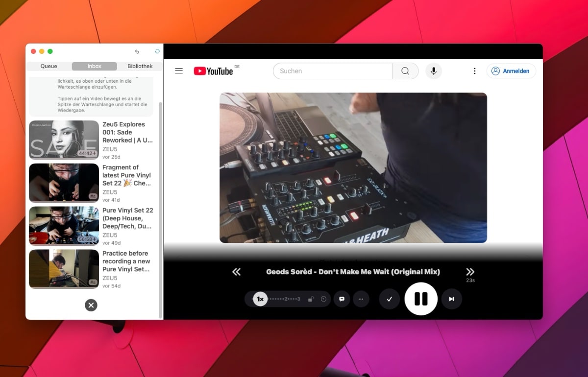The image size is (588, 377).
Task: Click the title "Pure Vinyl Set 22 (Deep House"
Action: (x=128, y=218)
